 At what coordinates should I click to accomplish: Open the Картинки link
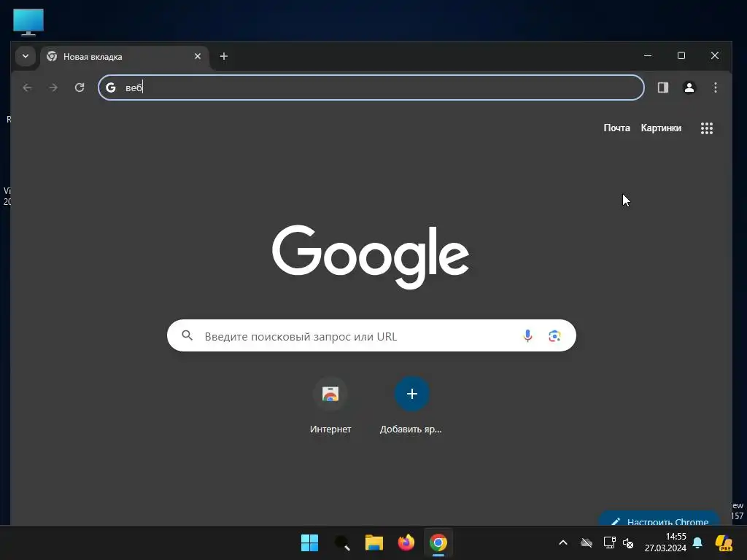(661, 128)
